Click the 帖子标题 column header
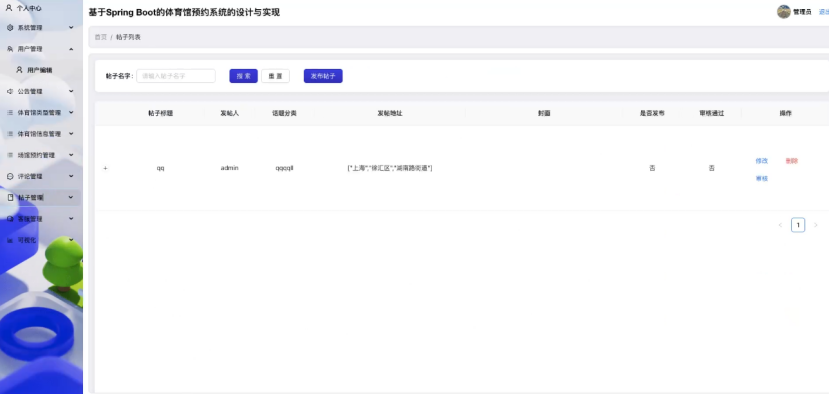829x394 pixels. pos(161,113)
